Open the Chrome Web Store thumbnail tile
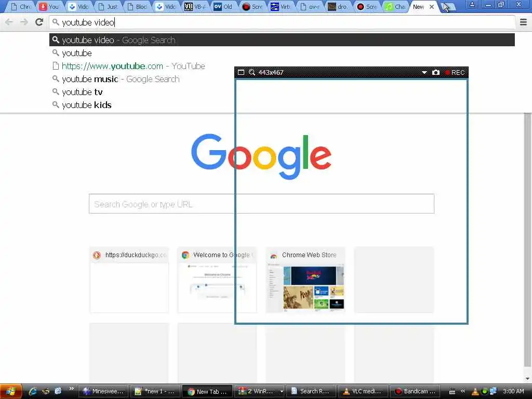The width and height of the screenshot is (532, 399). [x=305, y=280]
